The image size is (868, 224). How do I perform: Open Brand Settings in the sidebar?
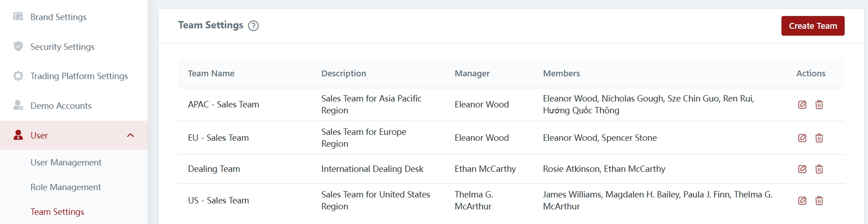pos(58,17)
